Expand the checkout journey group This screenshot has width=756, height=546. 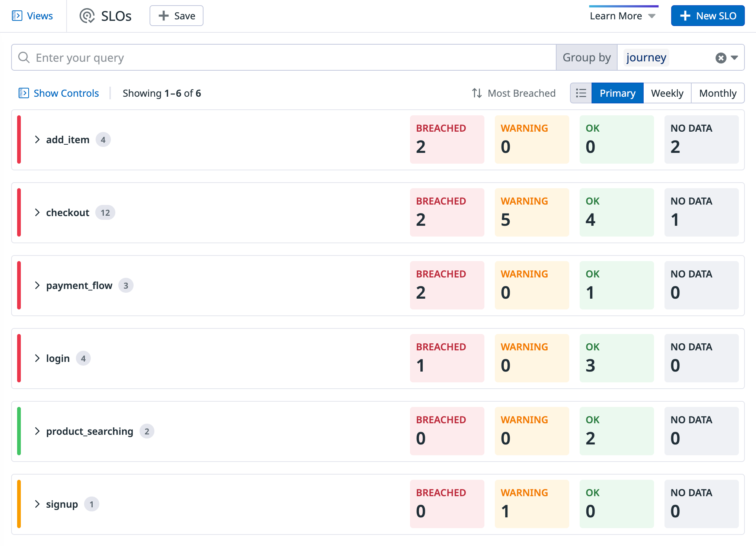coord(37,212)
